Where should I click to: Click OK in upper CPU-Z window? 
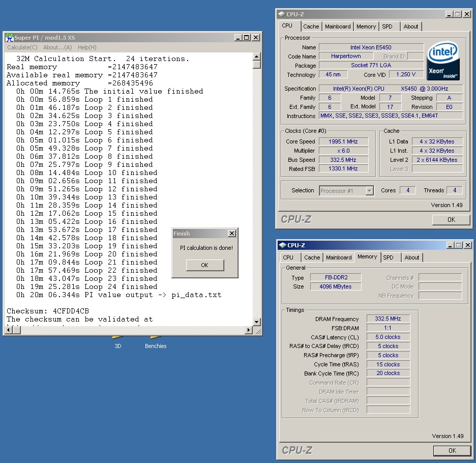coord(451,220)
